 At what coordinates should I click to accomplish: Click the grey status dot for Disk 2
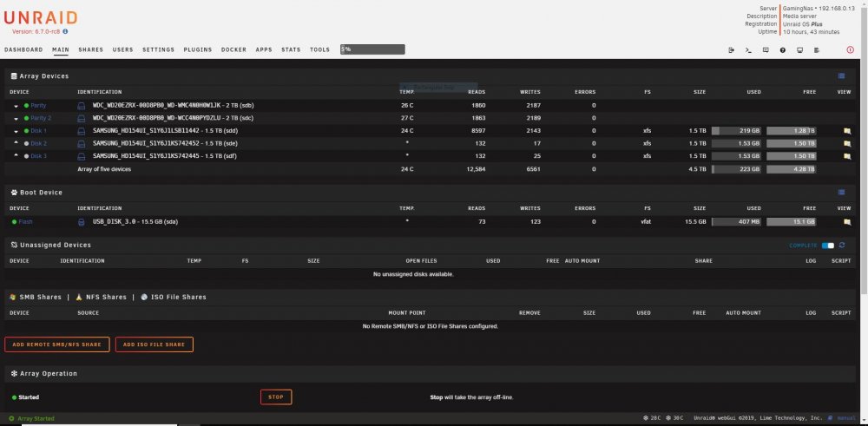26,143
